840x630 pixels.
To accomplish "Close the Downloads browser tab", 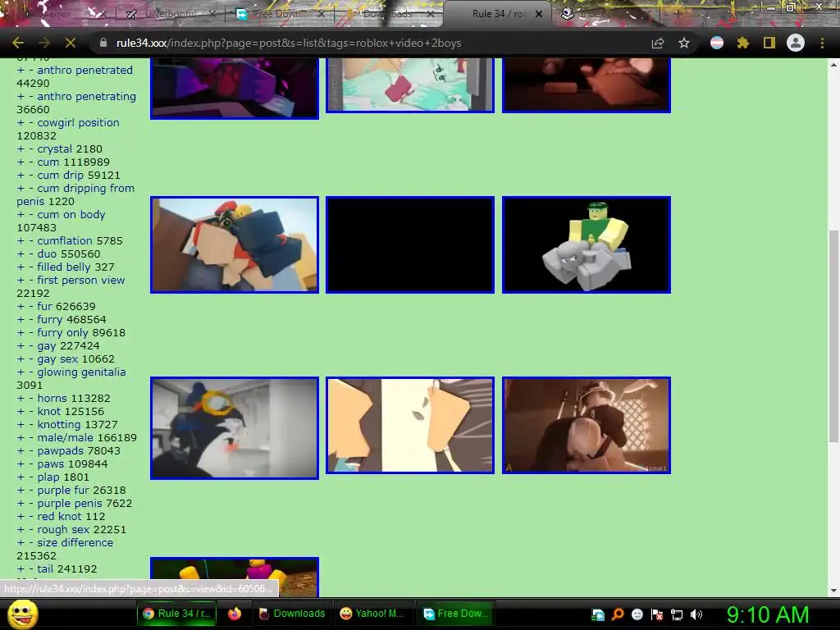I will [430, 14].
